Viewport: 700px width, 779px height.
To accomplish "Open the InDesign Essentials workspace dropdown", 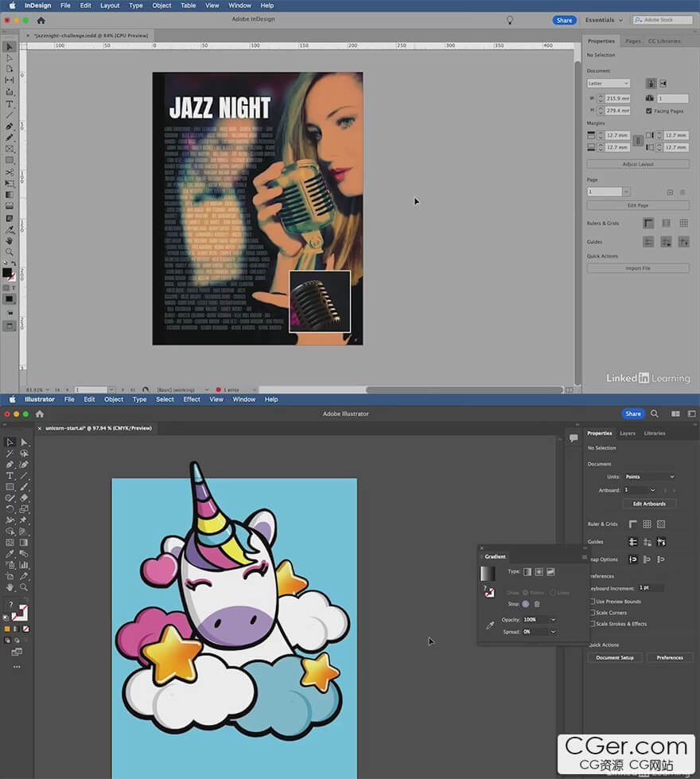I will point(604,21).
